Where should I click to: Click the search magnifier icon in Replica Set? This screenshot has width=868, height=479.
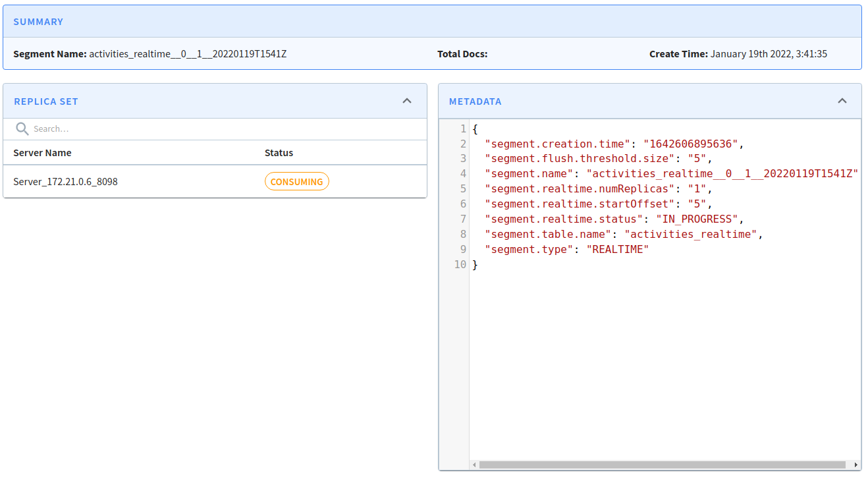pyautogui.click(x=22, y=128)
